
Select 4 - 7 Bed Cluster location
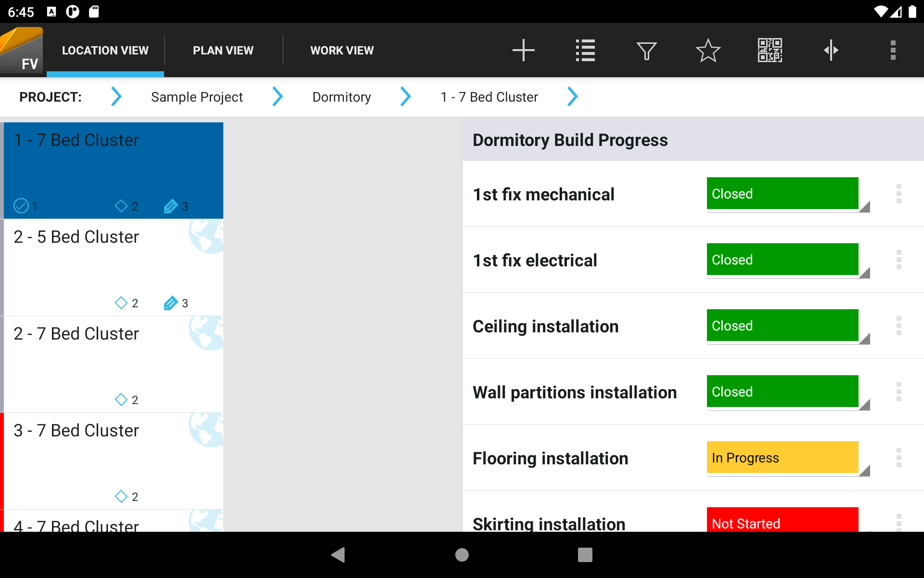tap(114, 521)
